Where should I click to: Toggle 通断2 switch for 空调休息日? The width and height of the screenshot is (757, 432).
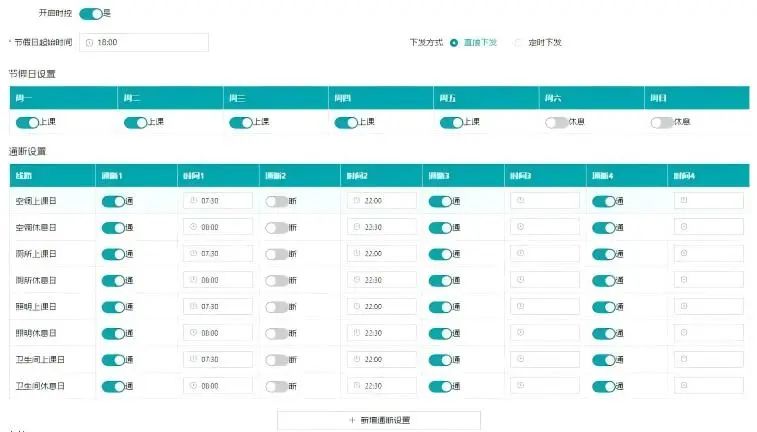(x=277, y=228)
